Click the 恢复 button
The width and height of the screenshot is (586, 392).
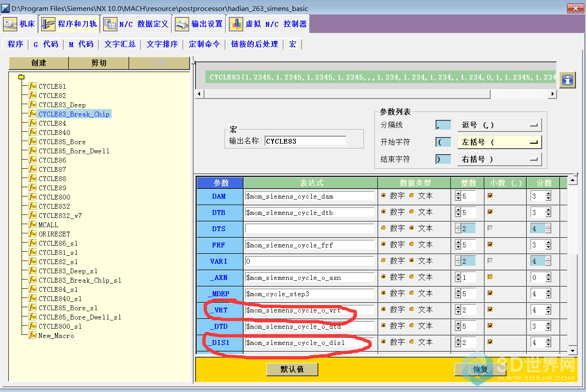point(480,369)
